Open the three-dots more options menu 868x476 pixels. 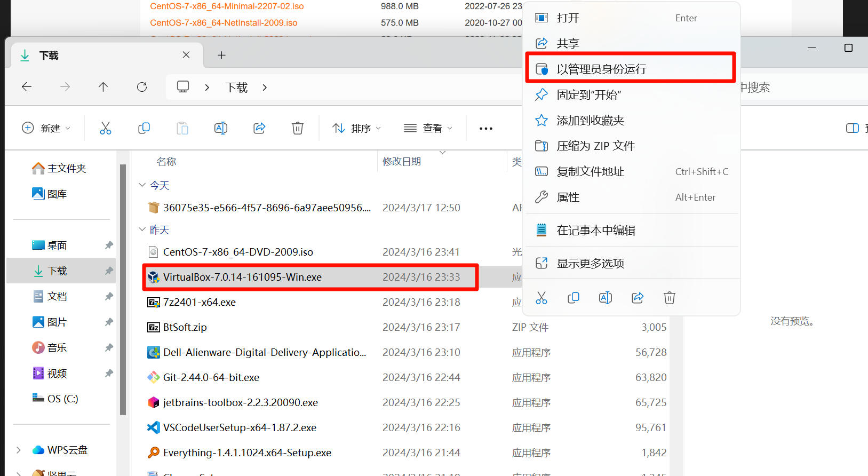tap(486, 129)
